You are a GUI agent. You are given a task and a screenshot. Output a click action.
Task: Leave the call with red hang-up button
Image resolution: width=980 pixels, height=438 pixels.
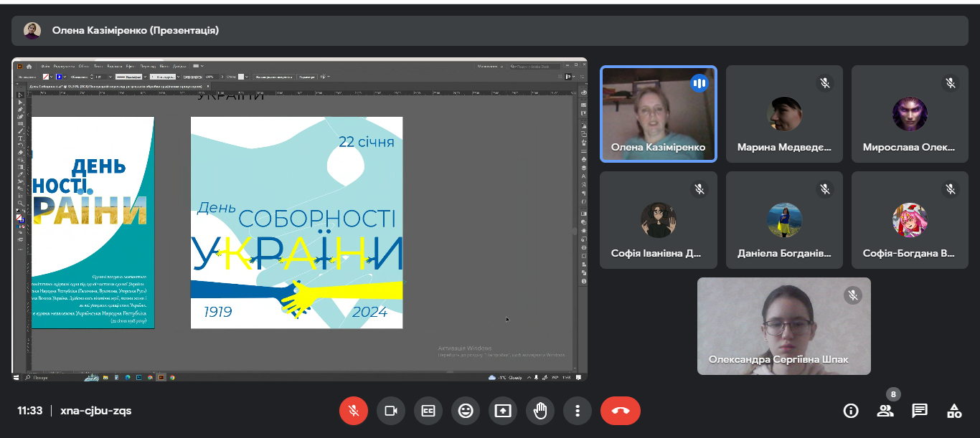pyautogui.click(x=621, y=411)
